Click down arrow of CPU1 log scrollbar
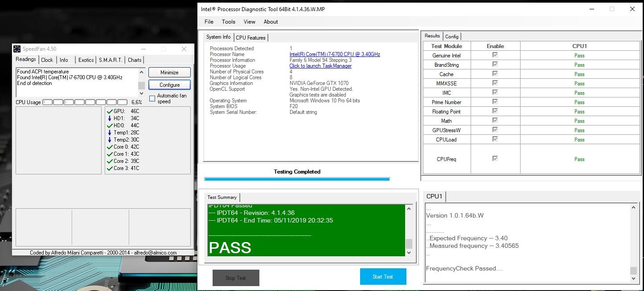This screenshot has width=644, height=291. pyautogui.click(x=634, y=278)
